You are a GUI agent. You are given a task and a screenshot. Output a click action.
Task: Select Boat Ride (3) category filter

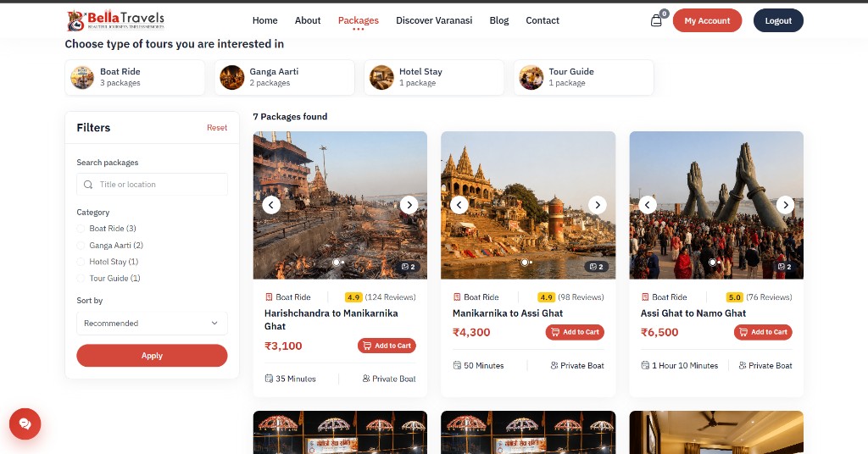pos(81,229)
